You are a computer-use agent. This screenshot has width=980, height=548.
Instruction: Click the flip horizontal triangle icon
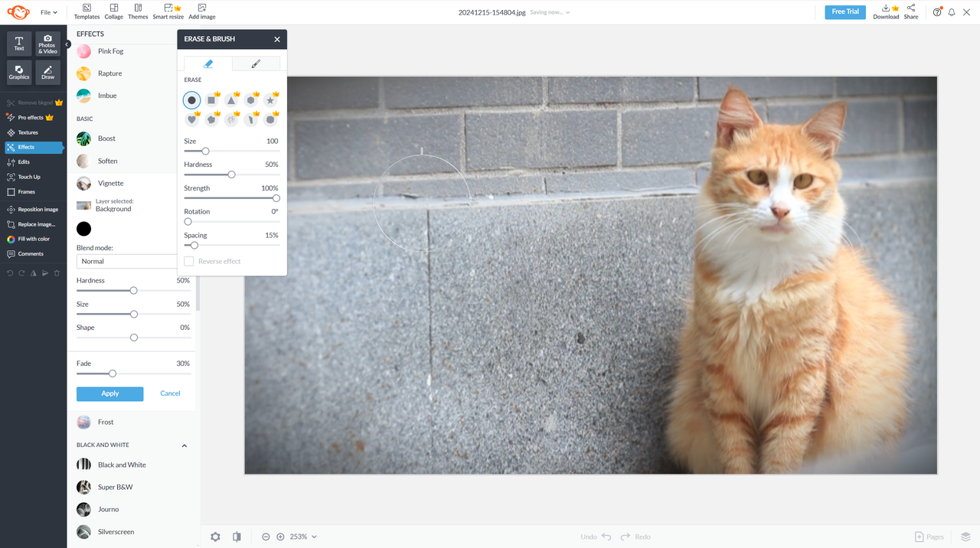[x=34, y=272]
